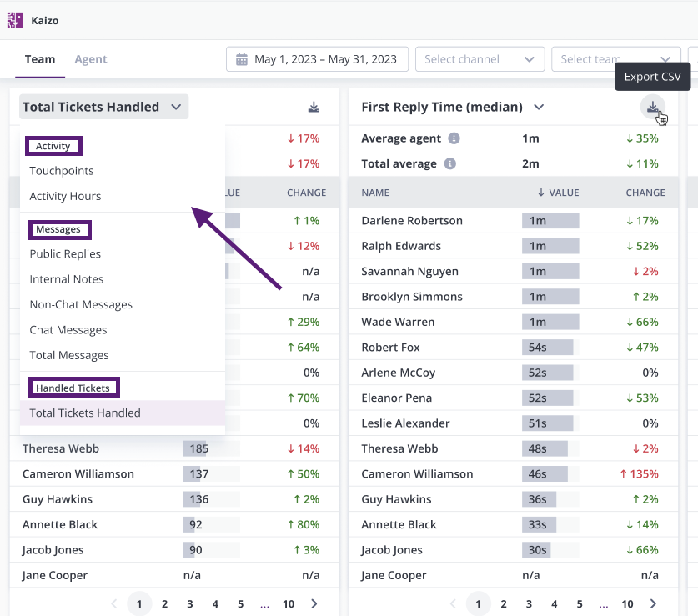This screenshot has height=616, width=698.
Task: Export CSV for First Reply Time panel
Action: click(x=653, y=107)
